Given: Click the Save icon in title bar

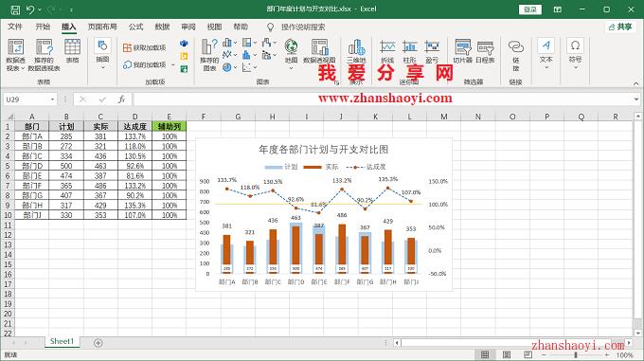Looking at the screenshot, I should pos(15,9).
